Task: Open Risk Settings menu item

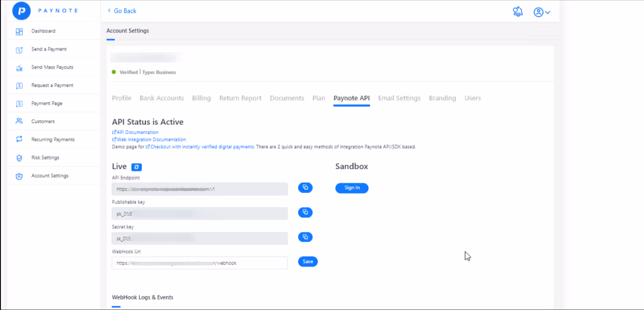Action: [45, 158]
